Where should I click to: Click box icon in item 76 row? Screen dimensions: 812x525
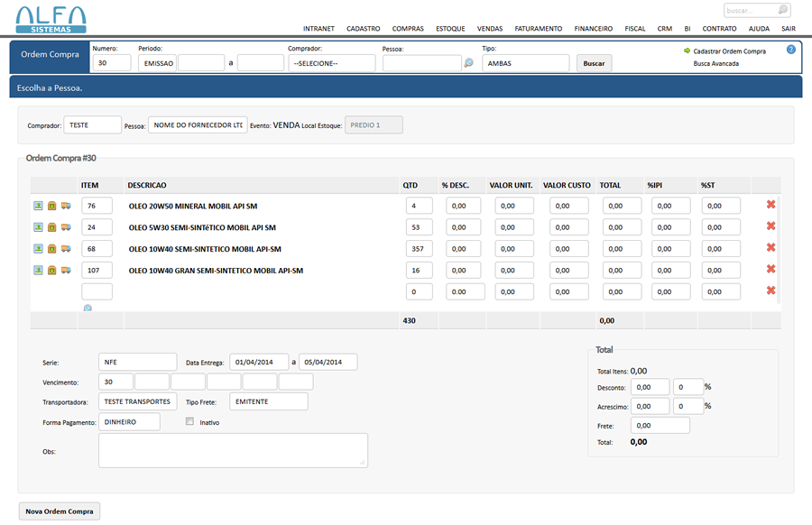51,206
